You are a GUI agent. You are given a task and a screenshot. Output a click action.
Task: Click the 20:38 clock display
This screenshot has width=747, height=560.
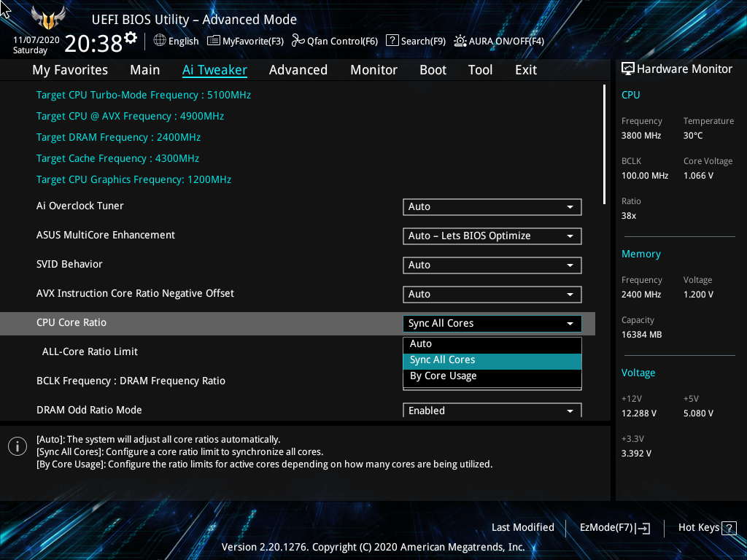tap(93, 44)
